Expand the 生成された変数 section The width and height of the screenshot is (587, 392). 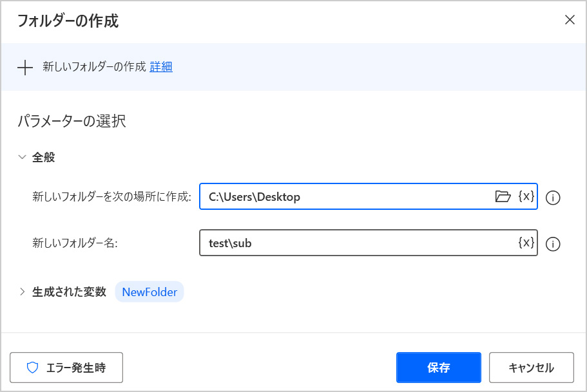pyautogui.click(x=23, y=292)
